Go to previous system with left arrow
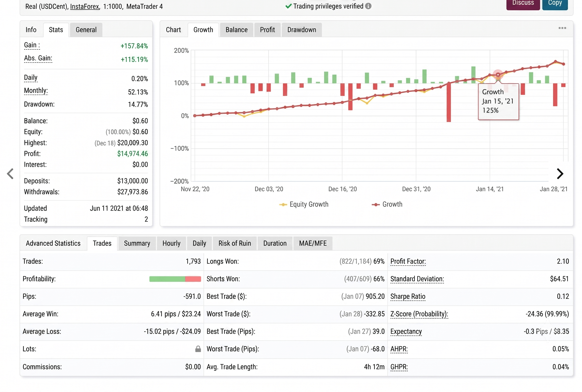Screen dimensions: 582x392 click(x=10, y=174)
